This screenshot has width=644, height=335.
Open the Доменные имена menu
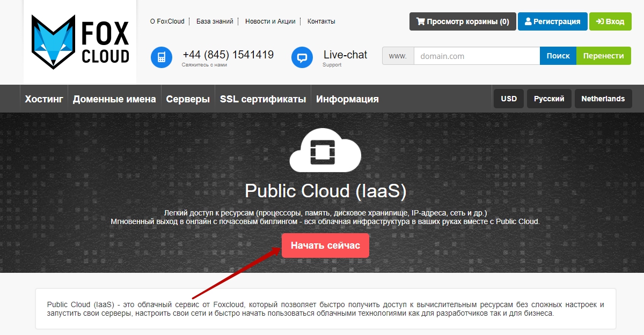pos(114,99)
